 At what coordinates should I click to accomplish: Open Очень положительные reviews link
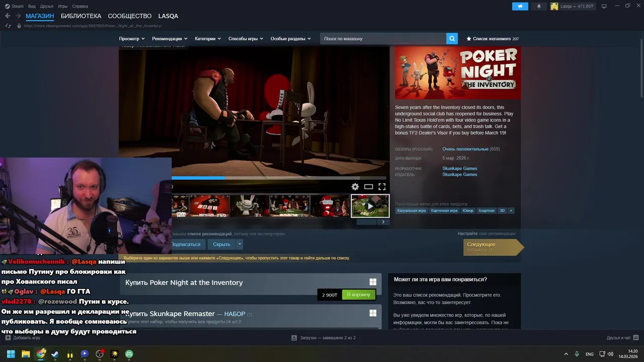[465, 149]
